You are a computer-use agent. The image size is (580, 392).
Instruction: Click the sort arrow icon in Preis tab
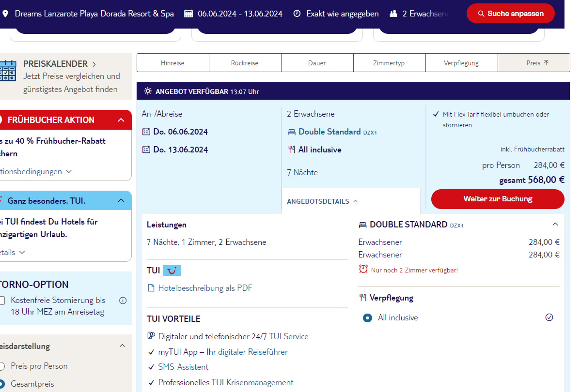547,62
